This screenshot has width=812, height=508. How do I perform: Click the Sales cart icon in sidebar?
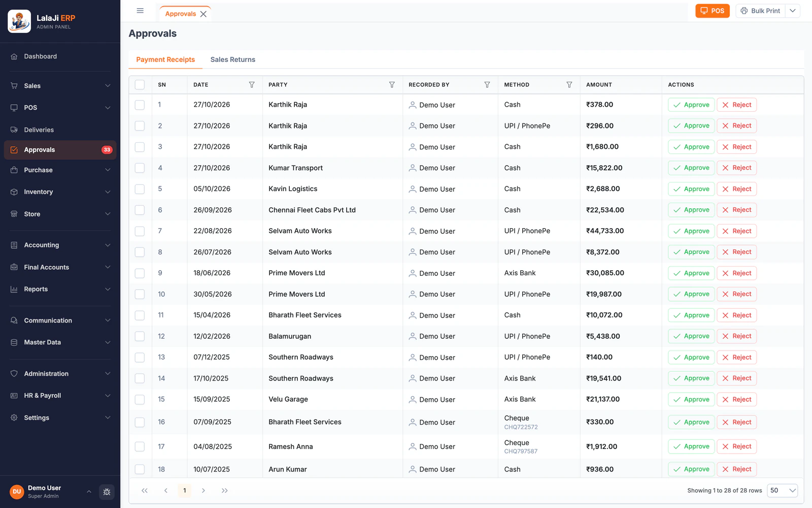14,86
